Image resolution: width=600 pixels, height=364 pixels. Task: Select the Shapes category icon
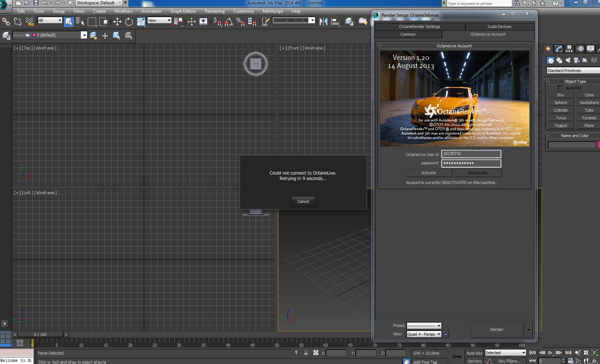coord(559,60)
